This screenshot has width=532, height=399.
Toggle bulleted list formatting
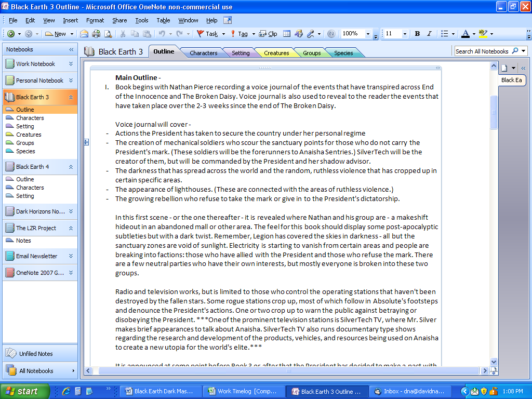point(444,33)
